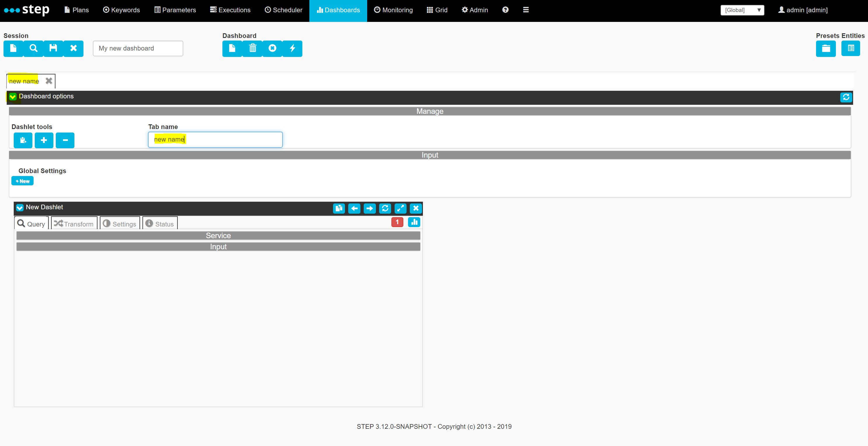Open the Presets folder icon

click(x=826, y=48)
